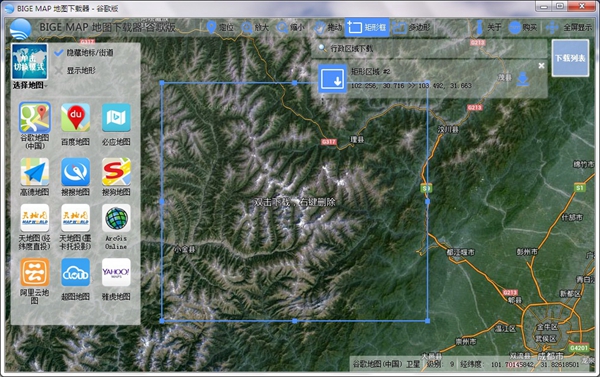Screen dimensions: 600x377
Task: Maximize the BIGE MAP window
Action: [559, 7]
